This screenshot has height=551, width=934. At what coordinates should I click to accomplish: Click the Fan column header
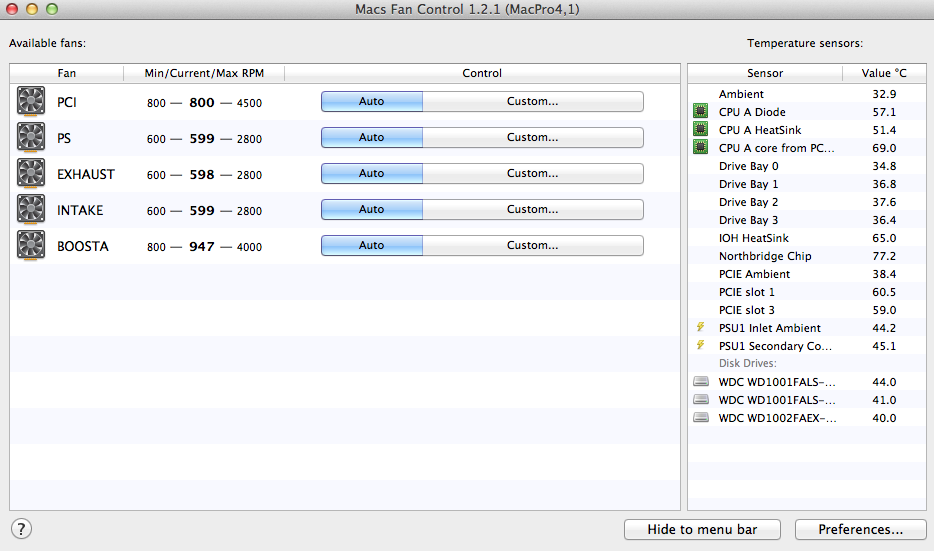(x=67, y=73)
